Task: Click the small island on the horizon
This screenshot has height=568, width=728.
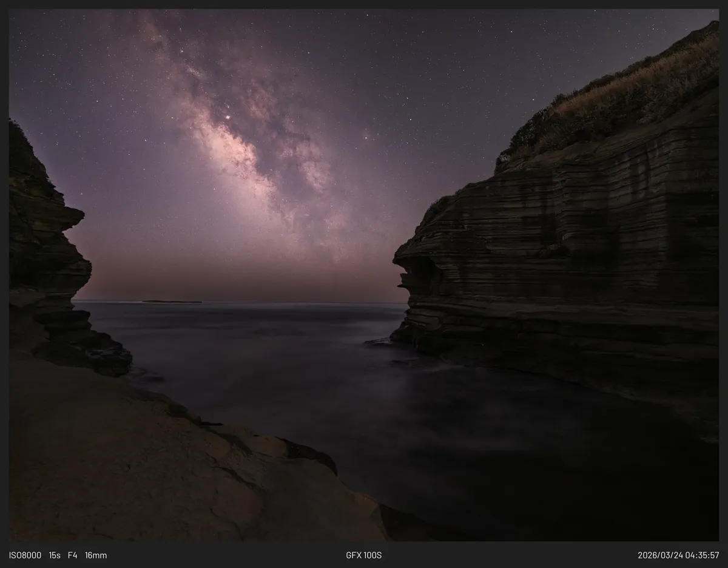Action: pos(172,301)
